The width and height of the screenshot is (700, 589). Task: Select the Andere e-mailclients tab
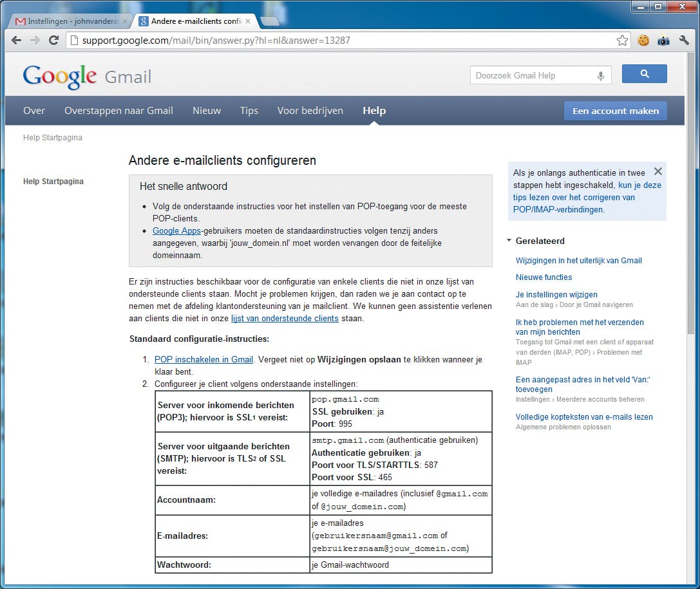tap(195, 21)
